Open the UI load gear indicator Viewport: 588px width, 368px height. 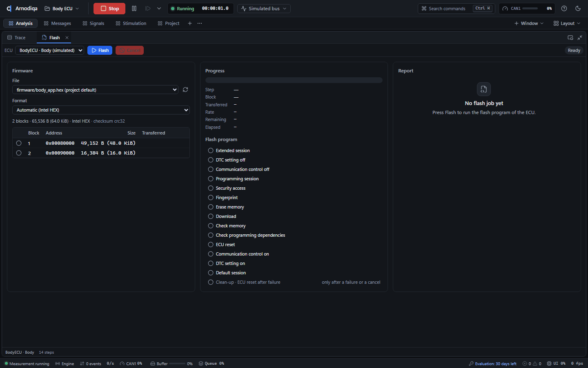click(556, 364)
